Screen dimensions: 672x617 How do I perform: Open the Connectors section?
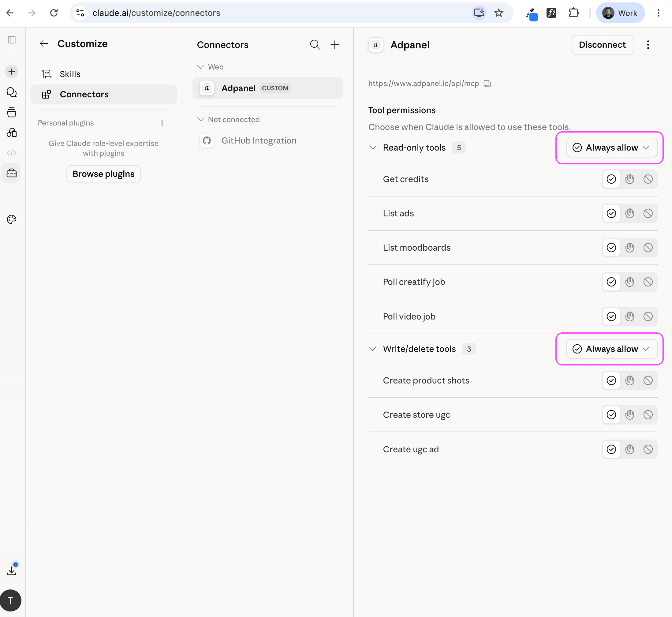click(x=103, y=95)
